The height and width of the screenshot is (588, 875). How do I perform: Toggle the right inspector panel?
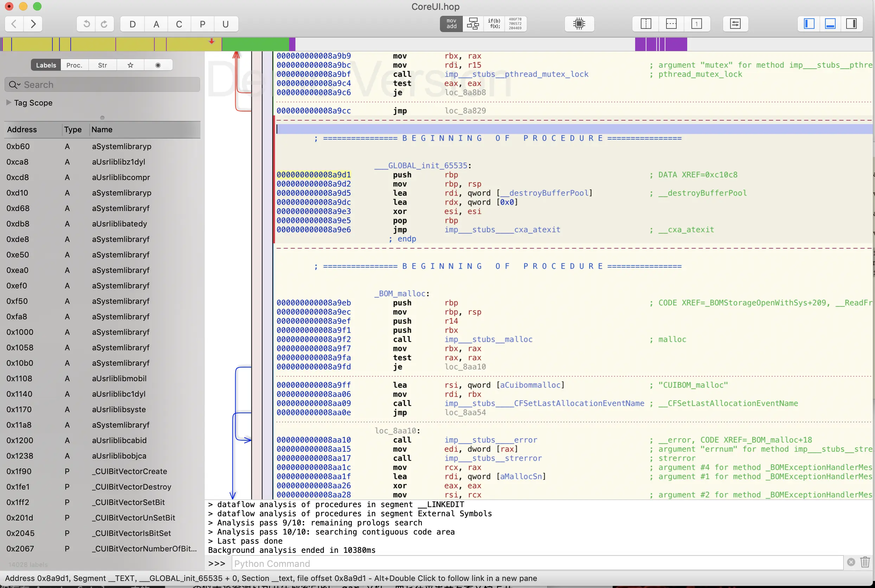[851, 24]
